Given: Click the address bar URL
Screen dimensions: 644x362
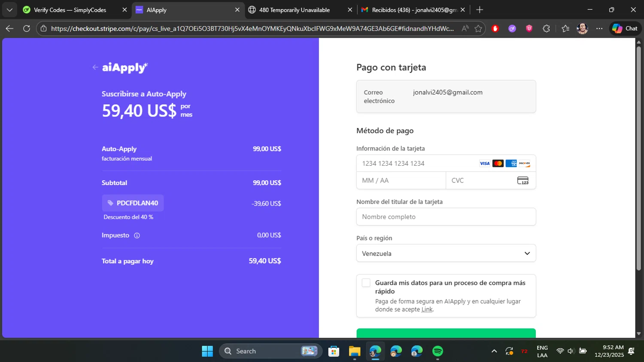Looking at the screenshot, I should pyautogui.click(x=252, y=28).
